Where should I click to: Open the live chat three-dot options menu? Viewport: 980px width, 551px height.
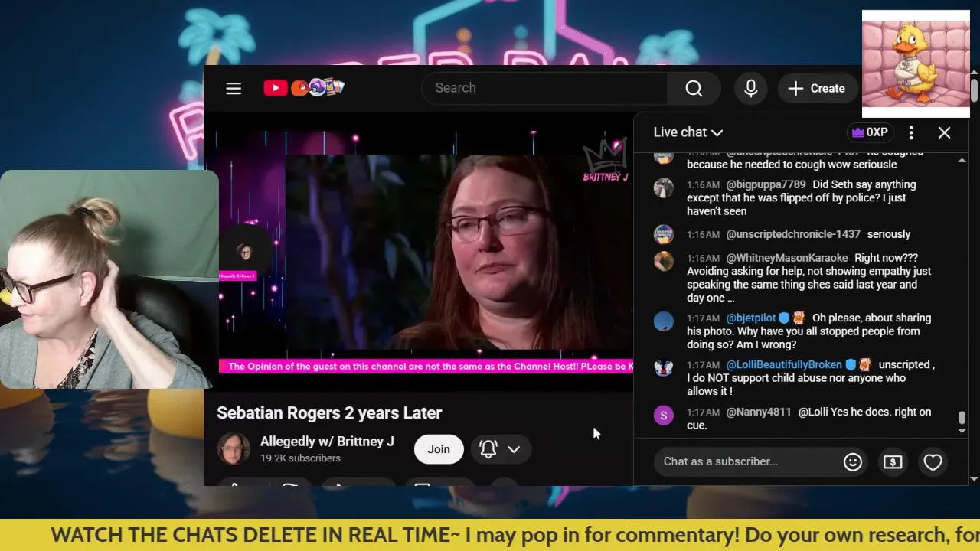pyautogui.click(x=911, y=132)
